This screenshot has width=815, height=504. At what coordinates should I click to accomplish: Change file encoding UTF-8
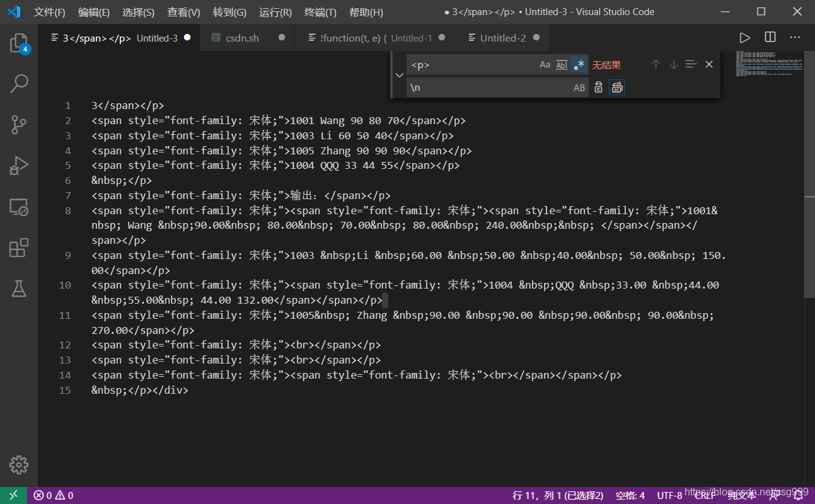(x=669, y=495)
